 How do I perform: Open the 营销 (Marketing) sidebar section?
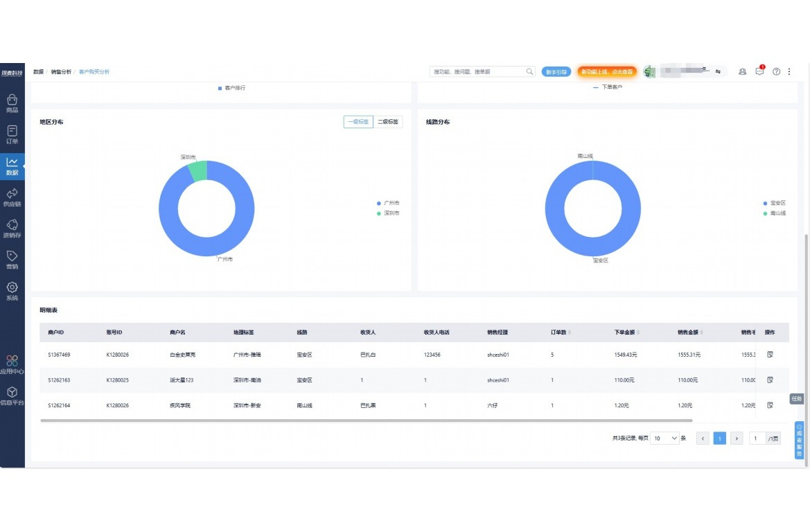[x=12, y=260]
